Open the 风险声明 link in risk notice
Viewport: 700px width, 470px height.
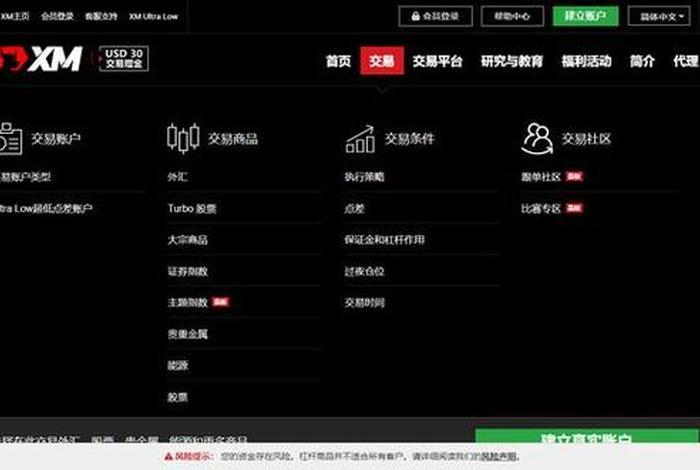499,457
